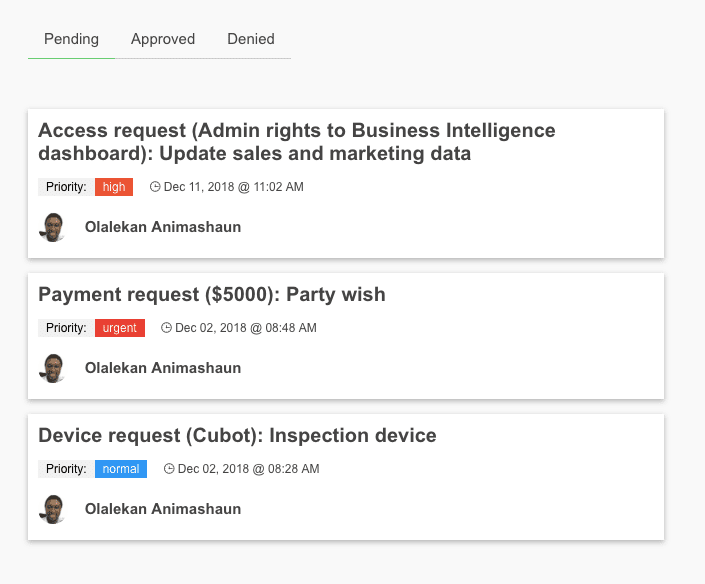Switch to the Pending tab

tap(71, 40)
